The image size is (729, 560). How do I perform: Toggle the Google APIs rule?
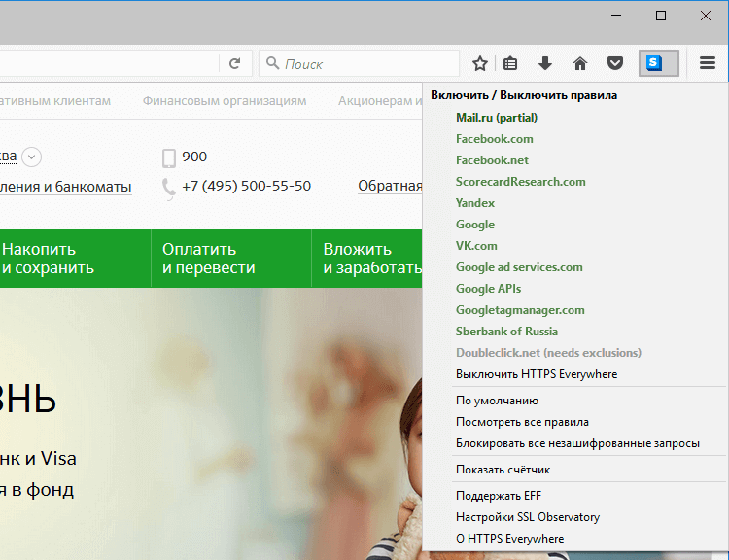pyautogui.click(x=488, y=289)
